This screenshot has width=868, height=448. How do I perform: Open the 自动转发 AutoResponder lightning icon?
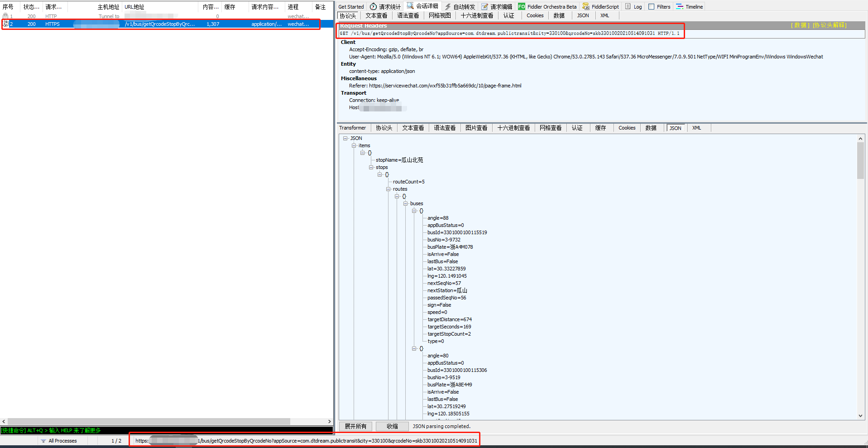[448, 6]
